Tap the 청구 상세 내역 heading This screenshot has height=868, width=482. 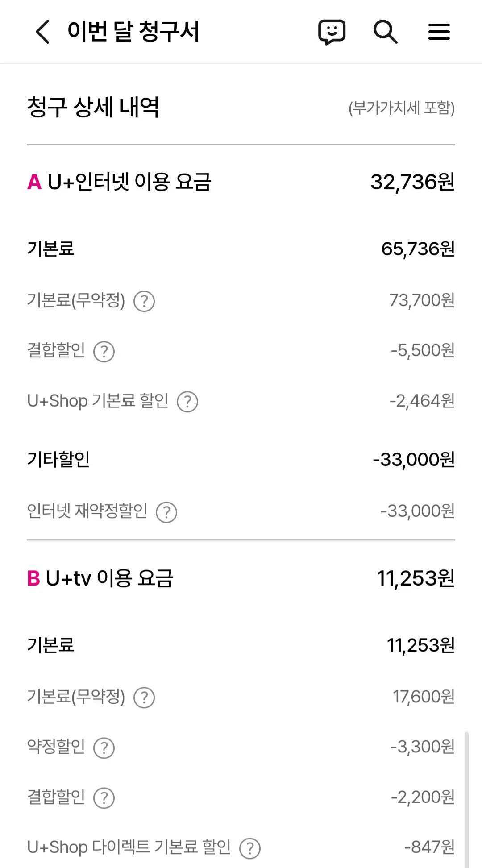click(93, 108)
